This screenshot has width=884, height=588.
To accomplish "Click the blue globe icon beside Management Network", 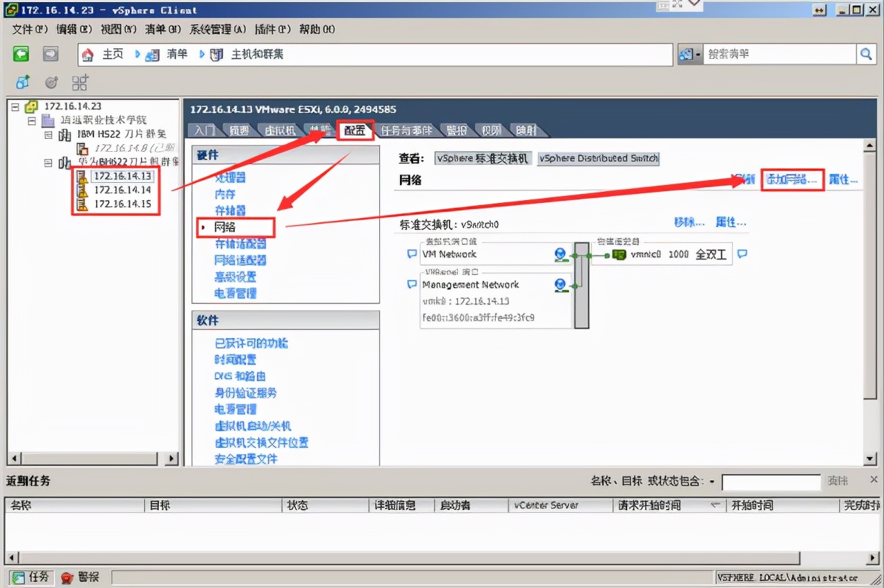I will click(x=561, y=284).
